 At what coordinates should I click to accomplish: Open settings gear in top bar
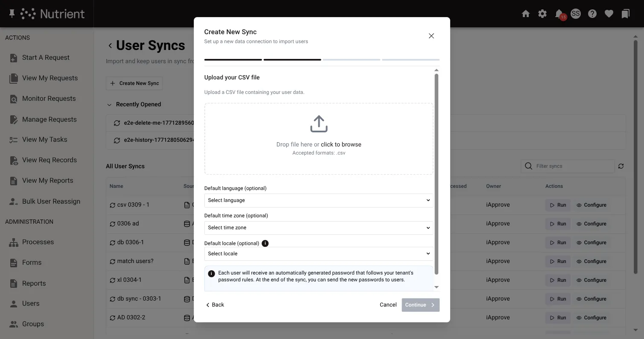click(x=542, y=14)
